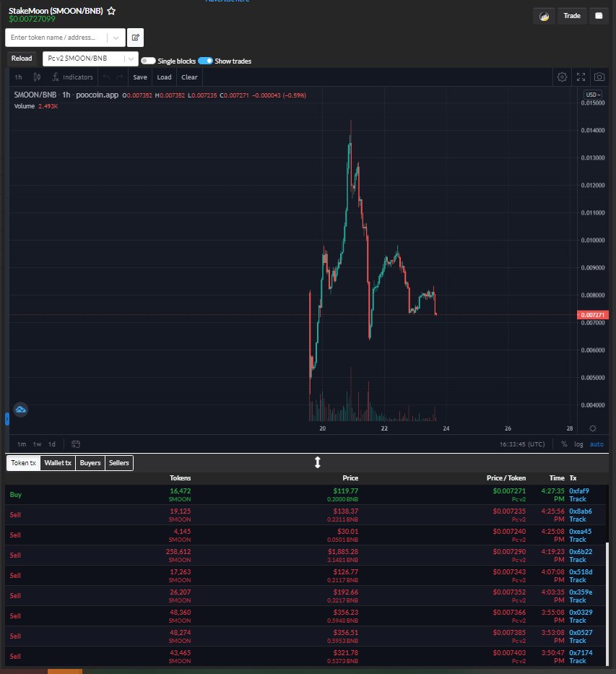
Task: Take a chart snapshot with camera icon
Action: [x=599, y=77]
